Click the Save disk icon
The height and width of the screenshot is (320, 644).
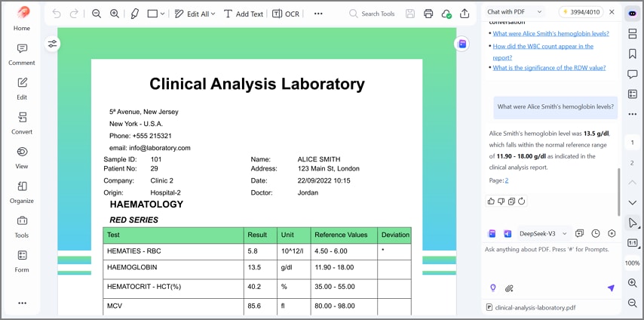410,14
